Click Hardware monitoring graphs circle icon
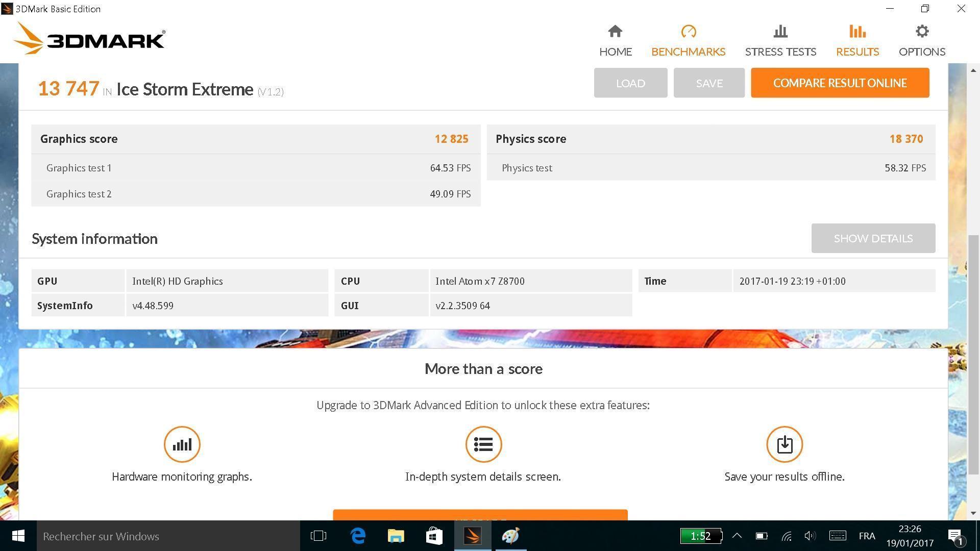The width and height of the screenshot is (980, 551). pyautogui.click(x=182, y=444)
